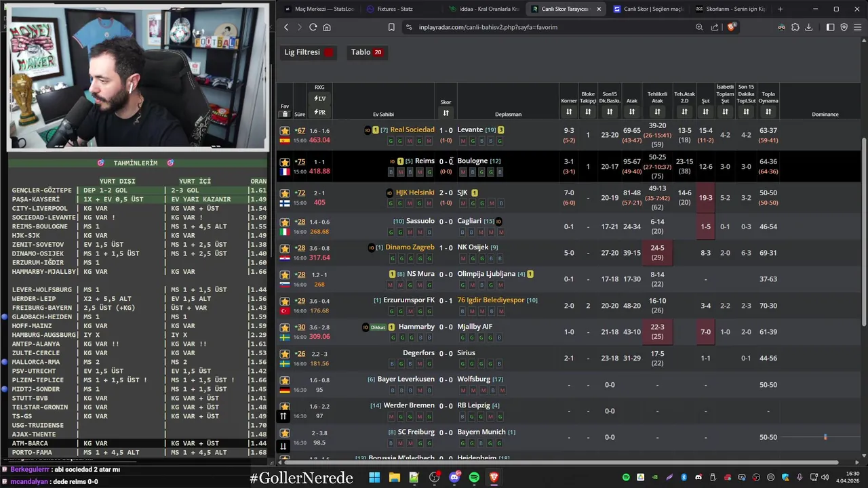Image resolution: width=868 pixels, height=488 pixels.
Task: Switch to Fixtures - Statz tab
Action: click(400, 9)
